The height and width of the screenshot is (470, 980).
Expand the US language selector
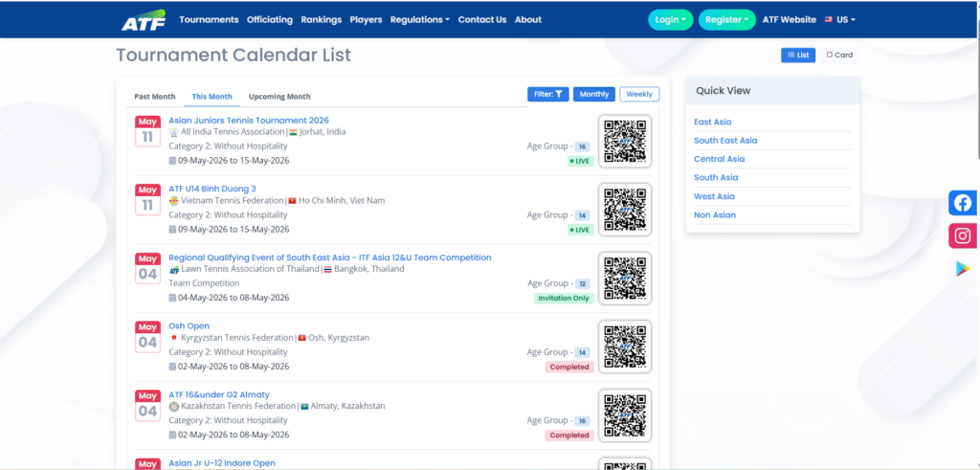coord(840,19)
